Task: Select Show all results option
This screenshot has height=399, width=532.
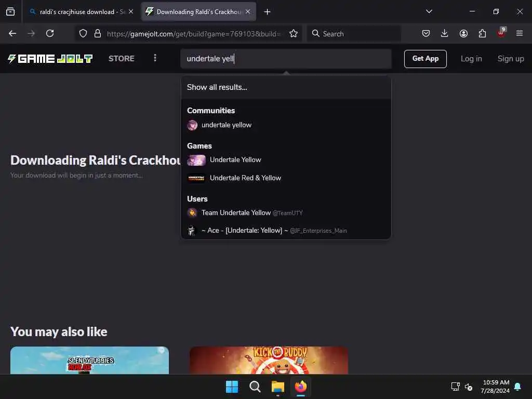Action: (286, 87)
